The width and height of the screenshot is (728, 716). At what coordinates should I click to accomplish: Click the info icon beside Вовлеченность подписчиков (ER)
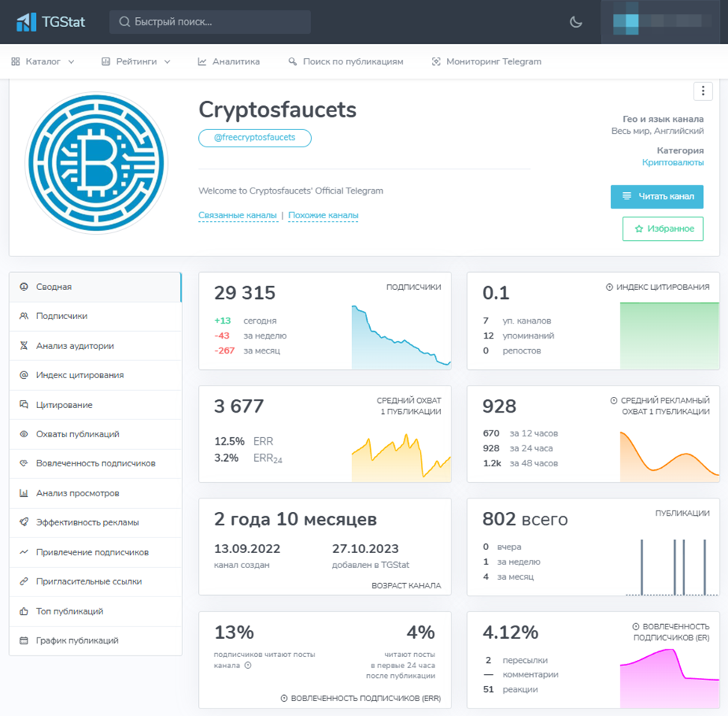point(635,626)
